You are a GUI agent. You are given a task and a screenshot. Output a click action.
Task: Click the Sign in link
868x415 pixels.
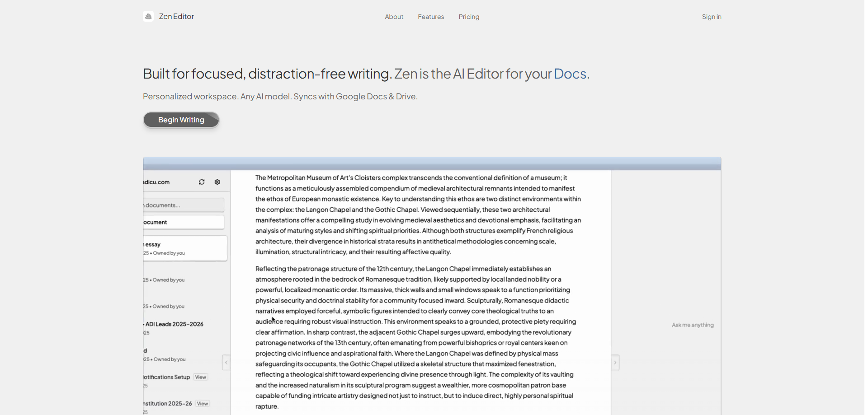point(712,17)
